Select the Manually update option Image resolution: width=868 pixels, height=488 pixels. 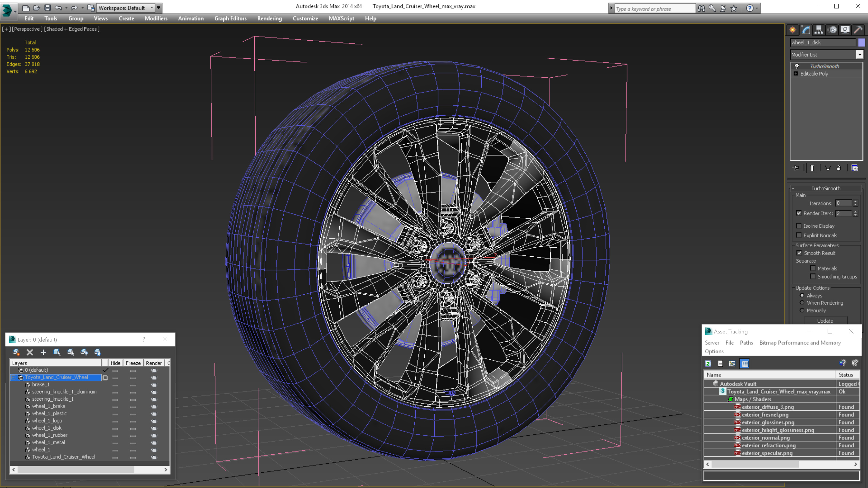[x=802, y=311]
